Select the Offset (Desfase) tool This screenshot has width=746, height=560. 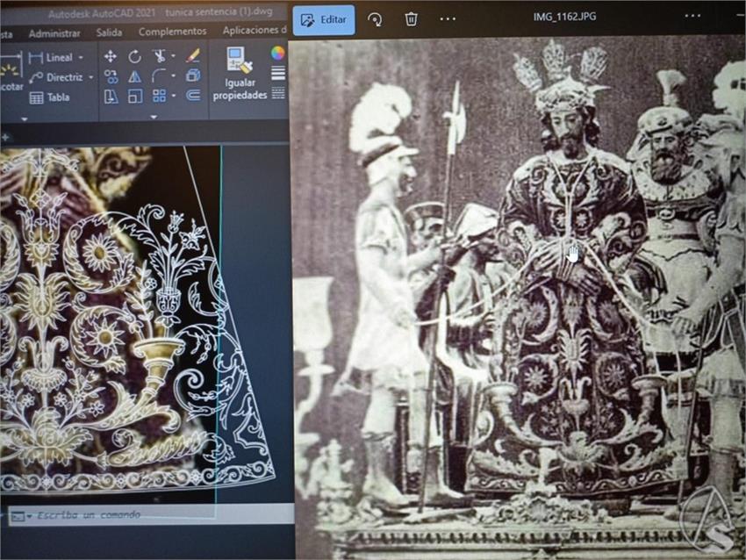193,97
